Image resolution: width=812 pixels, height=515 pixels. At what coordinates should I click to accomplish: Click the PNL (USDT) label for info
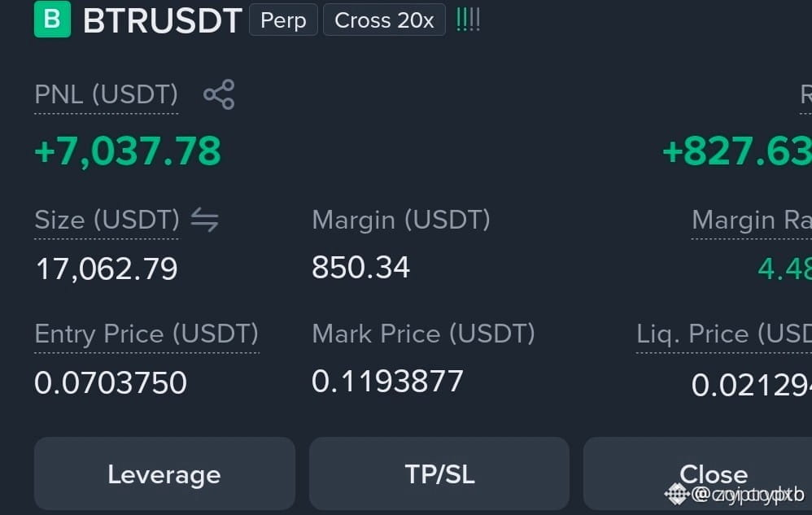(106, 94)
